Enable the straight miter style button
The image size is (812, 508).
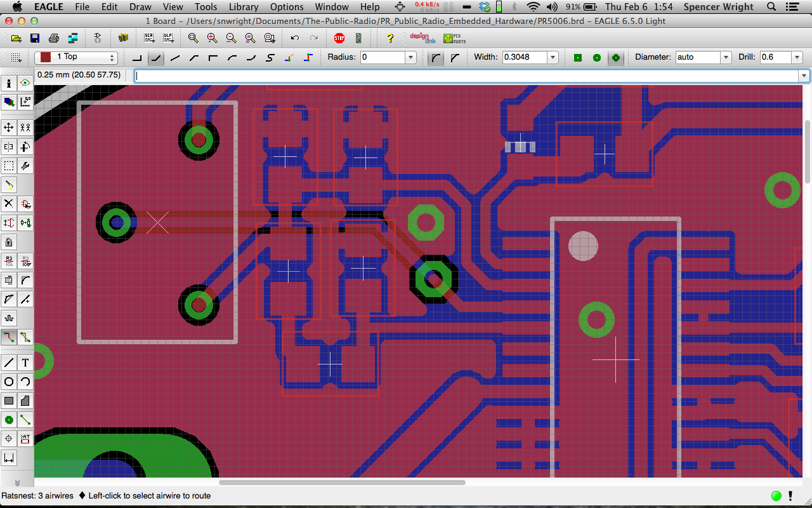point(455,57)
